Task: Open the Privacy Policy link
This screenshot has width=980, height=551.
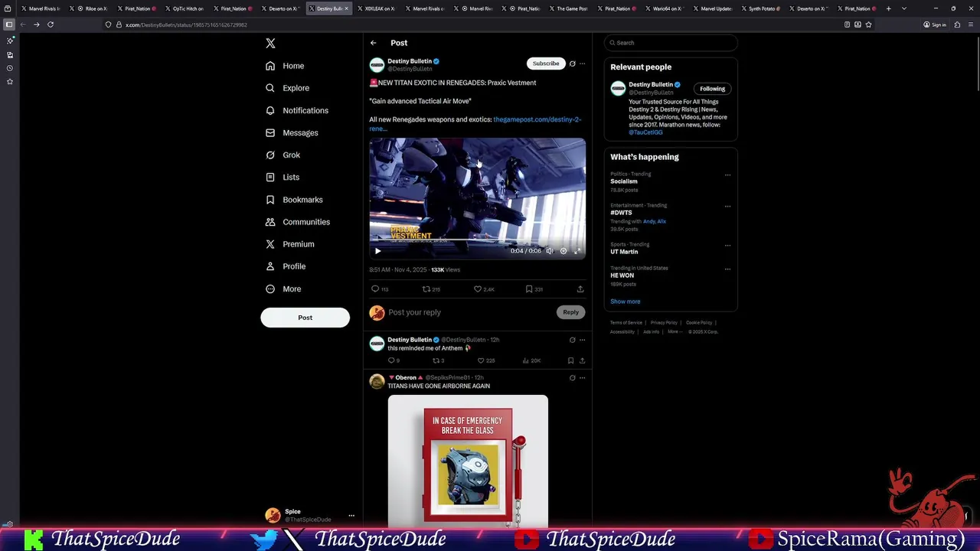Action: click(x=664, y=323)
